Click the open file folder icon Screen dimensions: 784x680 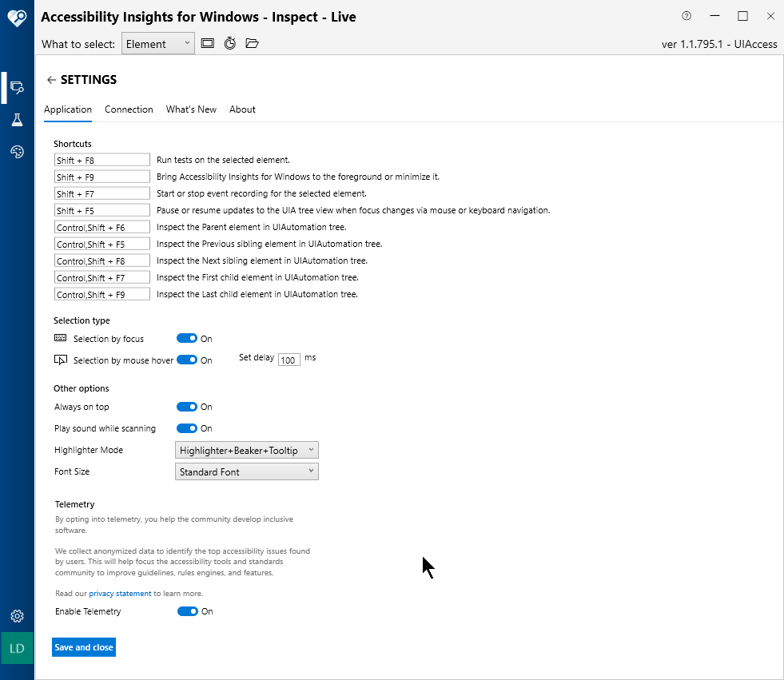(252, 43)
